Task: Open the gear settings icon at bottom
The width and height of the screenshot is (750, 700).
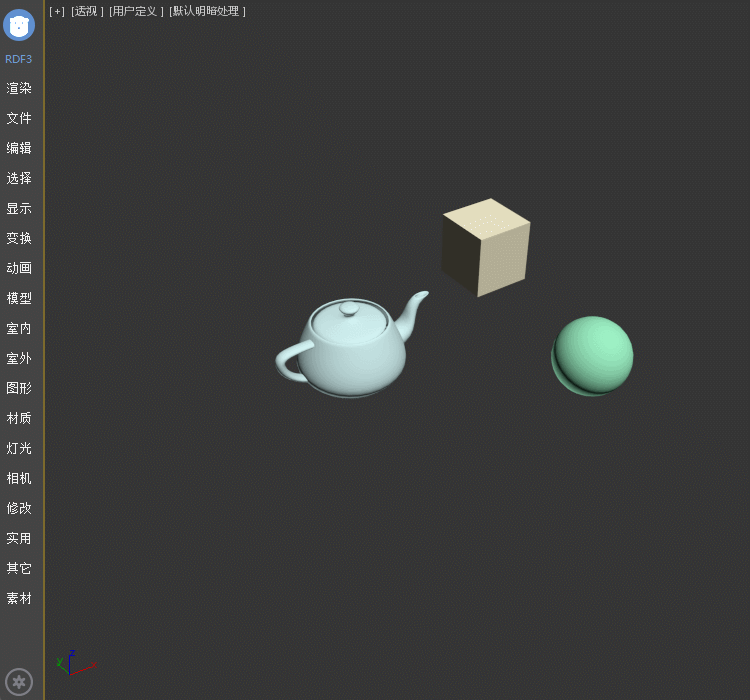Action: pos(19,682)
